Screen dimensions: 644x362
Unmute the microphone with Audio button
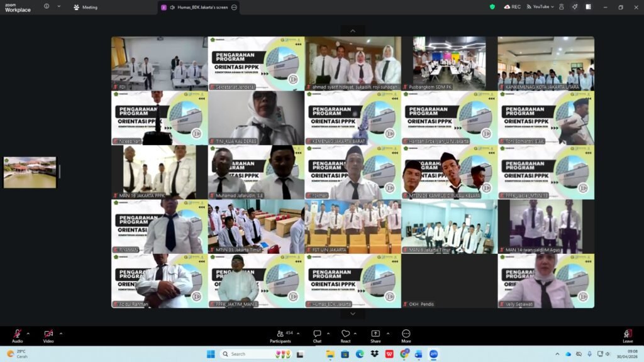coord(17,334)
